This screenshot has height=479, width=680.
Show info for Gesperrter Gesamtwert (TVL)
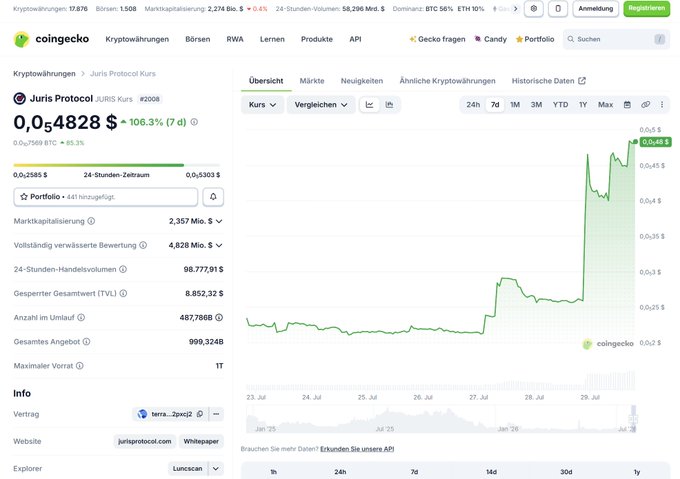[x=124, y=293]
